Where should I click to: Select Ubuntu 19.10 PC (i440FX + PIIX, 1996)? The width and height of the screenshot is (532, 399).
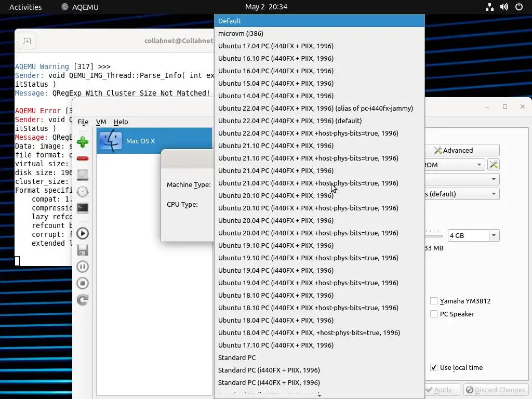320,245
